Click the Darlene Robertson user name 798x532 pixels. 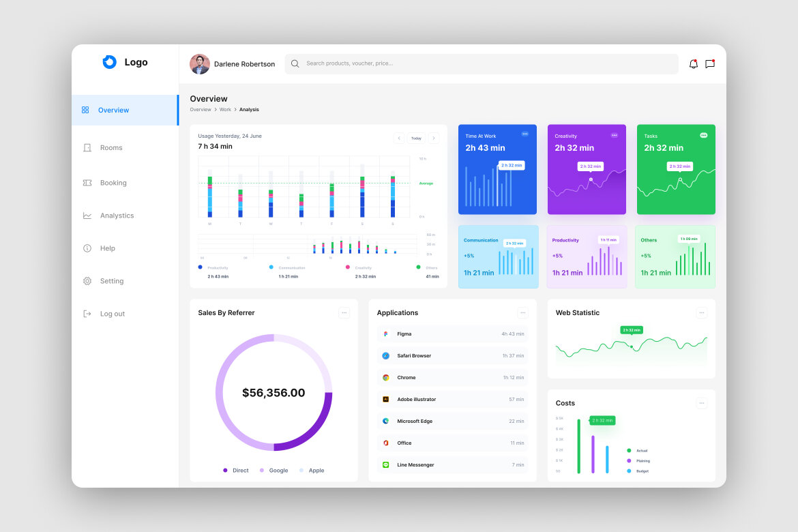point(244,64)
